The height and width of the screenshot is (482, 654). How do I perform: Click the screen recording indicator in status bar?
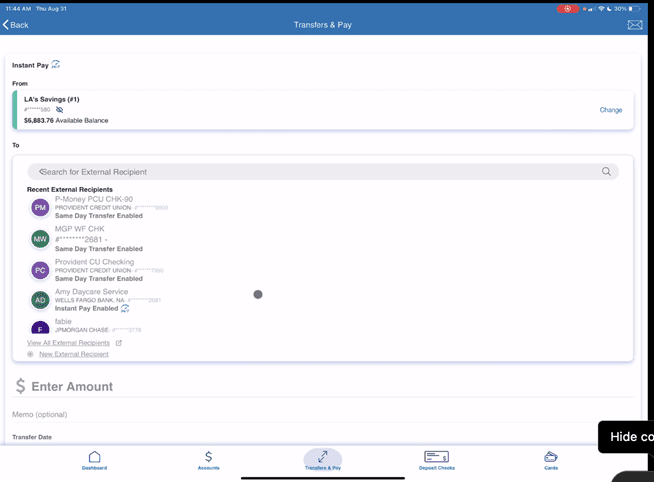coord(569,8)
